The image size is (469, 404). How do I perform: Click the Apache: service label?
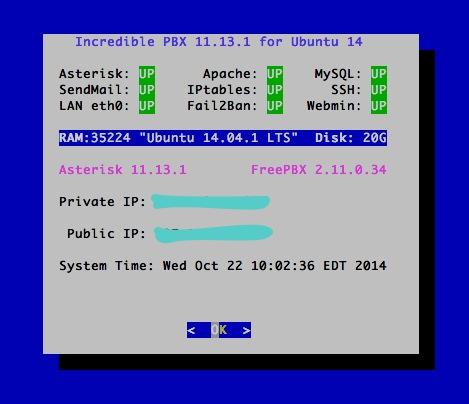[x=230, y=74]
